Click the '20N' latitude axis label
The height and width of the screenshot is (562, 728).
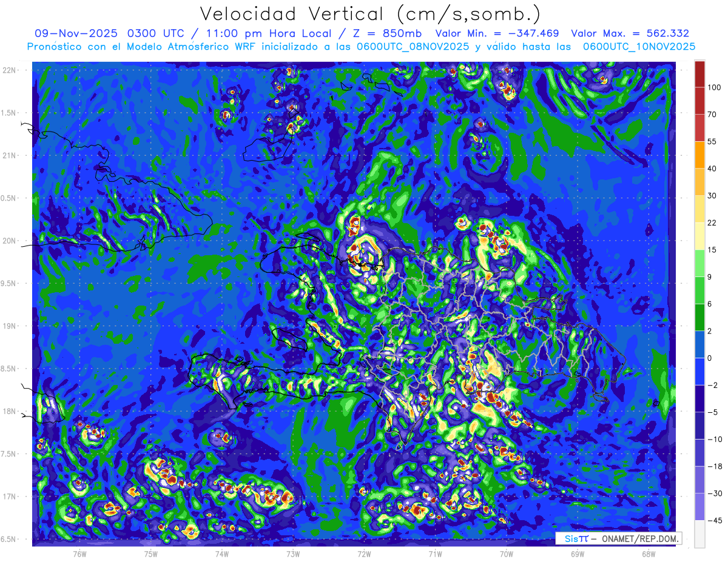point(10,241)
